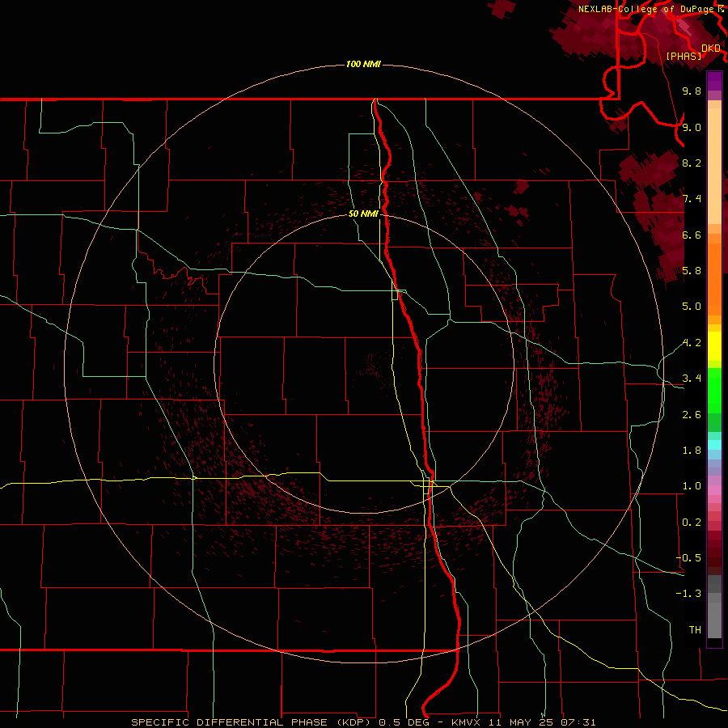Click the 0.2 value on the scale

click(x=692, y=523)
